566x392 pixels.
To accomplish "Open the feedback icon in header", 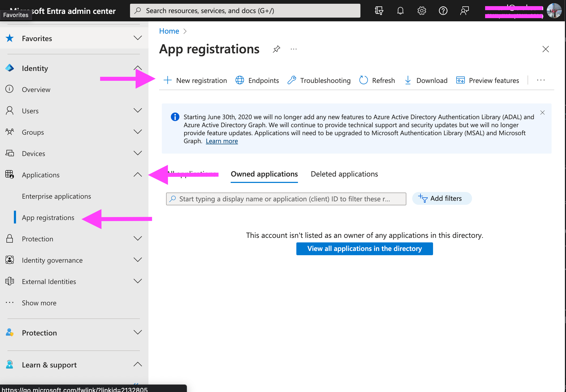I will [464, 11].
